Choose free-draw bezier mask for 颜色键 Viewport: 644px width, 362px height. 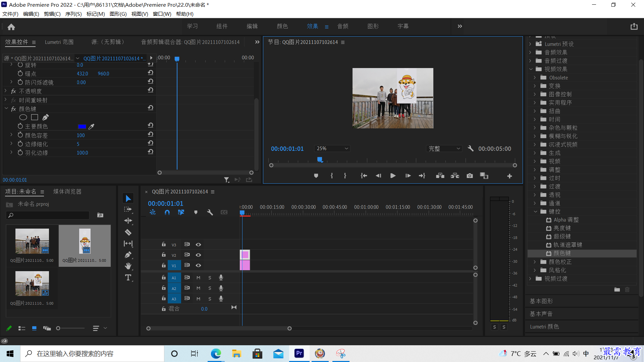(x=46, y=117)
